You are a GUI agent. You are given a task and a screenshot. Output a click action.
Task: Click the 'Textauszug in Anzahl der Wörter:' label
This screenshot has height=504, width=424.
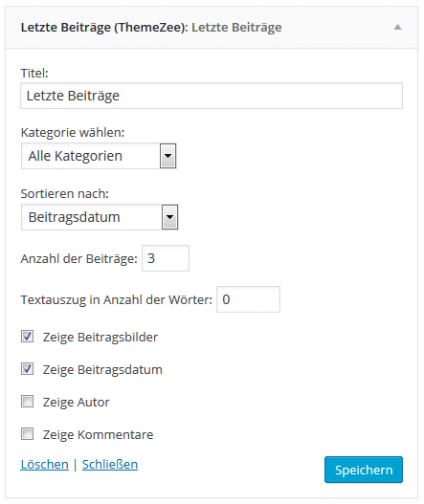tap(117, 300)
